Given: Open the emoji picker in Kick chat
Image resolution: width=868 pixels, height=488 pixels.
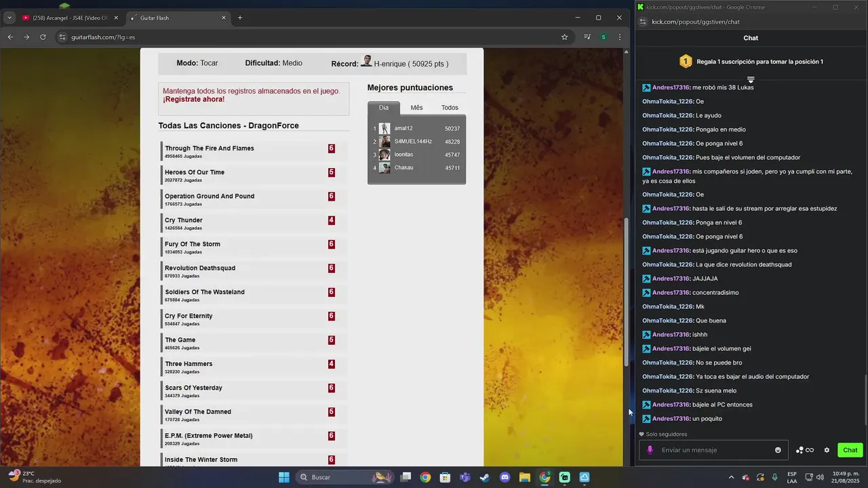Looking at the screenshot, I should tap(778, 450).
